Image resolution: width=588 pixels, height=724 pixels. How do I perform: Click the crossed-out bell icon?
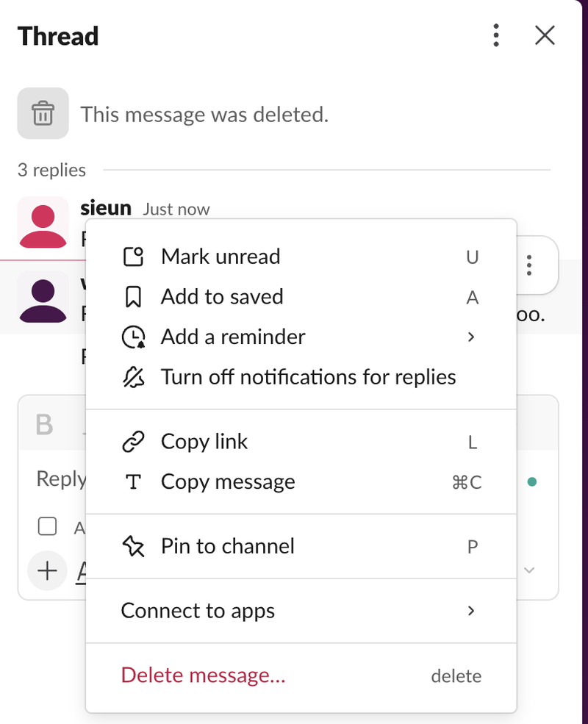133,377
